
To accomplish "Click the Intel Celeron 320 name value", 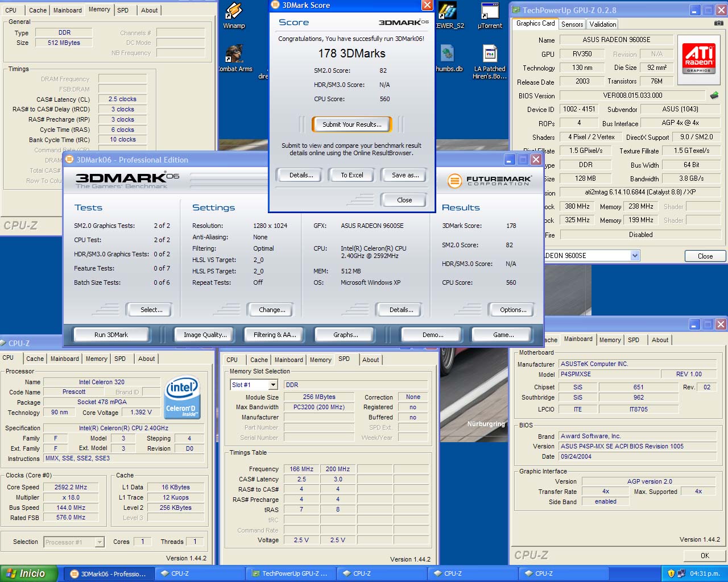I will (102, 382).
